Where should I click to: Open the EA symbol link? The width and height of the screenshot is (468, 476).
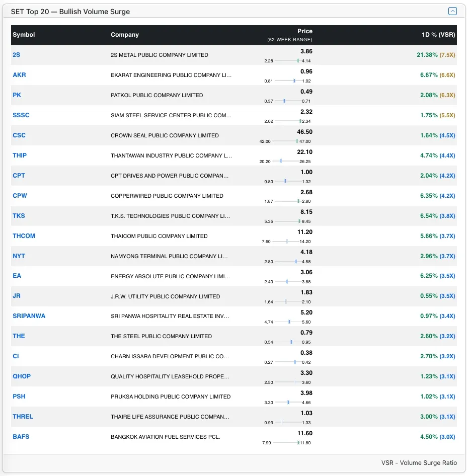click(x=17, y=276)
